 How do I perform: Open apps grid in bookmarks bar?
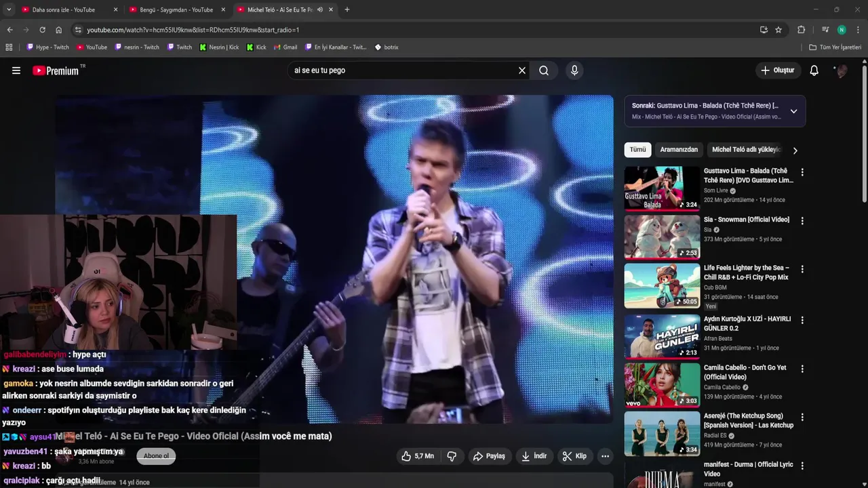point(9,47)
